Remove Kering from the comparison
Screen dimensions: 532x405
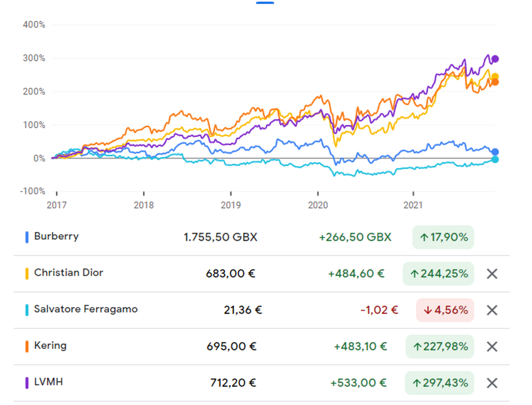492,347
